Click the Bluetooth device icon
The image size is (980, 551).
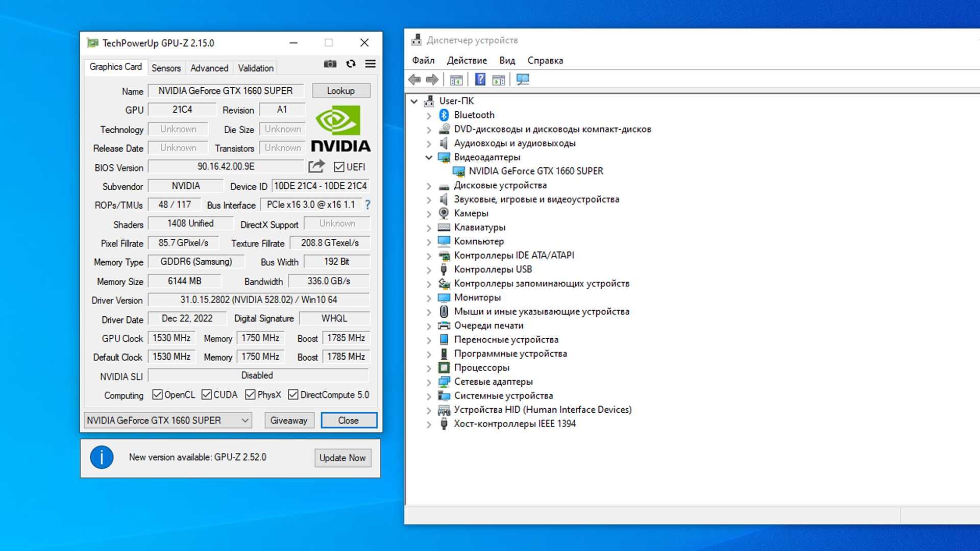[x=444, y=115]
